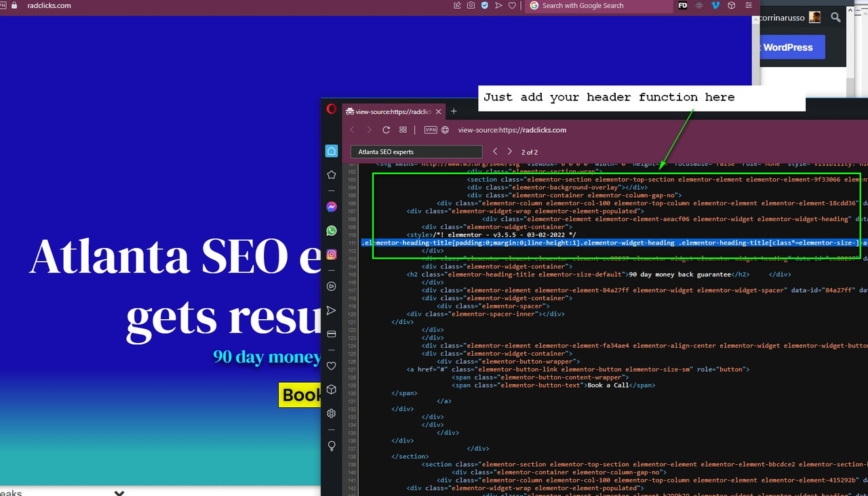Screen dimensions: 868x496
Task: Open a new tab with the plus button
Action: [454, 111]
